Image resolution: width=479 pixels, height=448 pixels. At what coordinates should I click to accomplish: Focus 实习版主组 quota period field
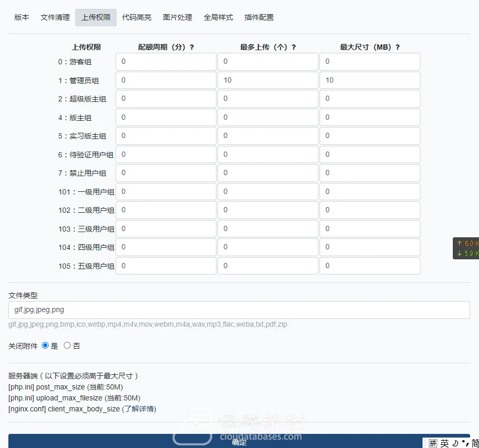tap(166, 136)
